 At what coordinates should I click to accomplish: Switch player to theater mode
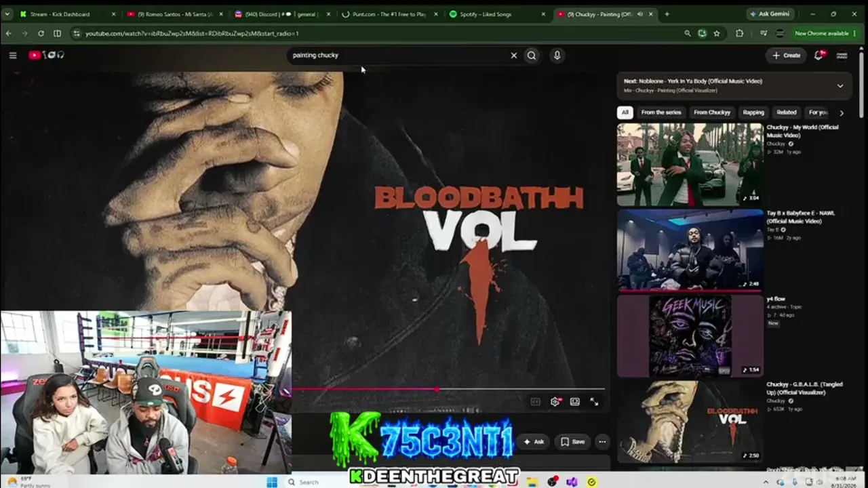click(575, 401)
